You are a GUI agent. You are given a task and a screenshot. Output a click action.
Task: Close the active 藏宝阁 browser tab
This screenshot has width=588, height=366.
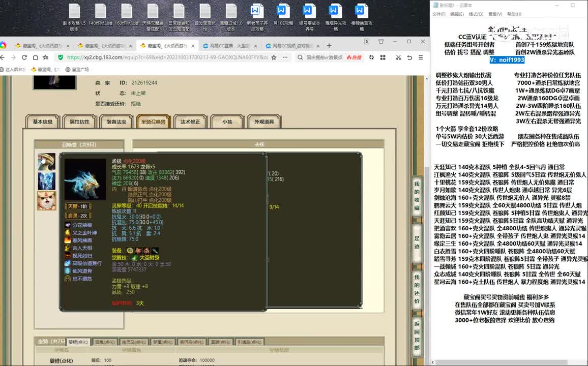coord(193,46)
